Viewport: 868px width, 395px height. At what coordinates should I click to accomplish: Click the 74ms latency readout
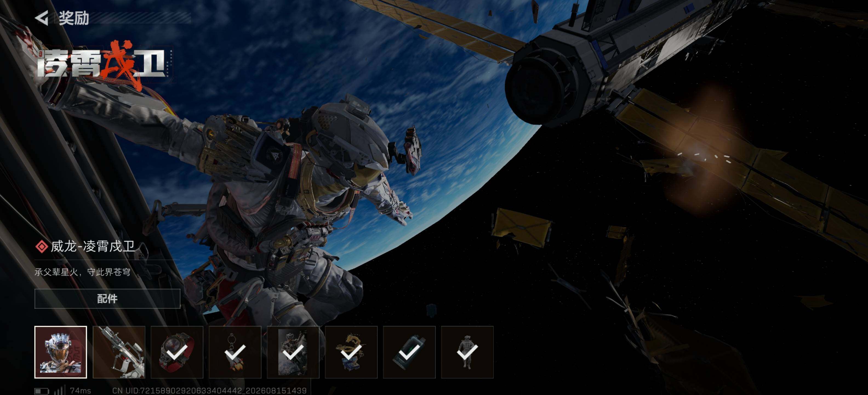click(81, 391)
